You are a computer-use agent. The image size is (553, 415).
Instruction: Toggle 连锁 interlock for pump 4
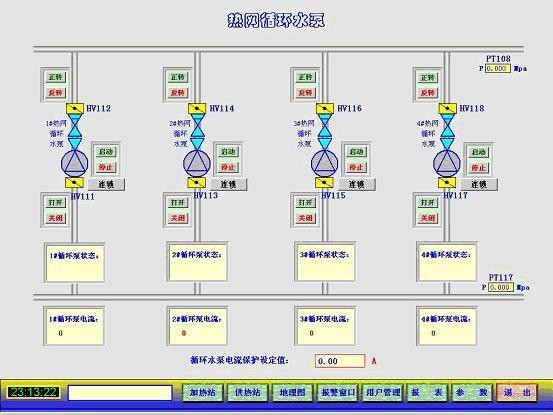click(x=479, y=184)
